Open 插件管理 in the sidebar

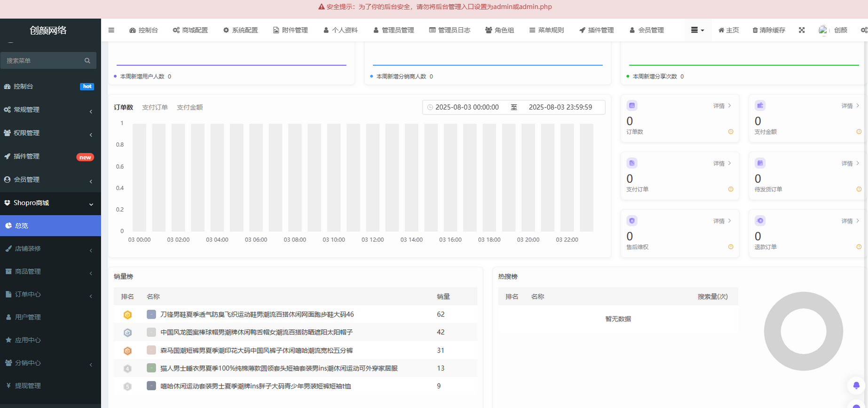tap(50, 157)
